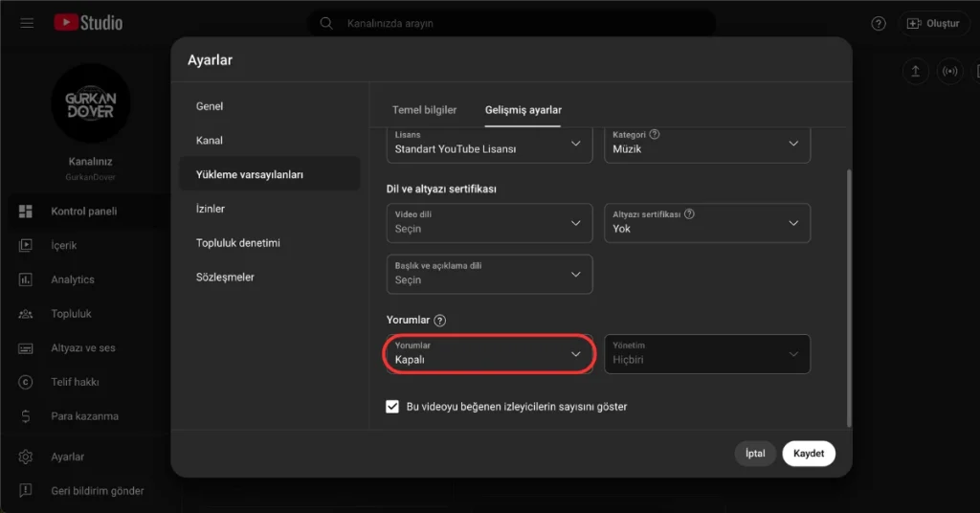
Task: Open the Video dili dropdown
Action: [489, 223]
